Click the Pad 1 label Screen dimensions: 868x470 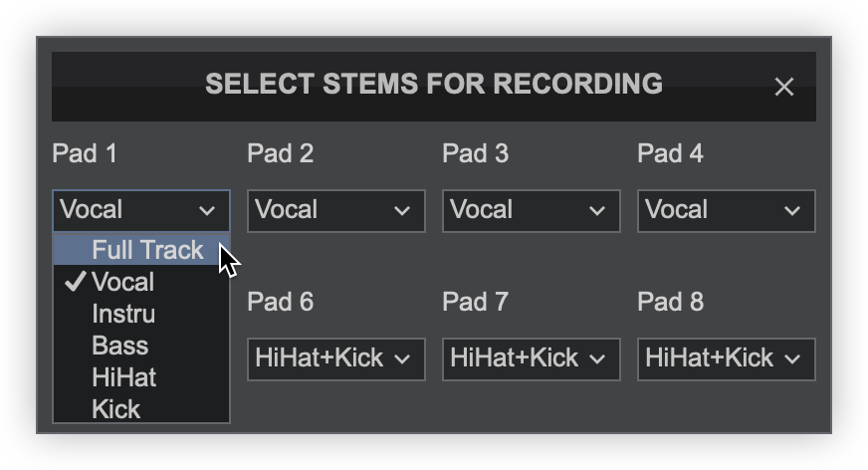pyautogui.click(x=85, y=153)
